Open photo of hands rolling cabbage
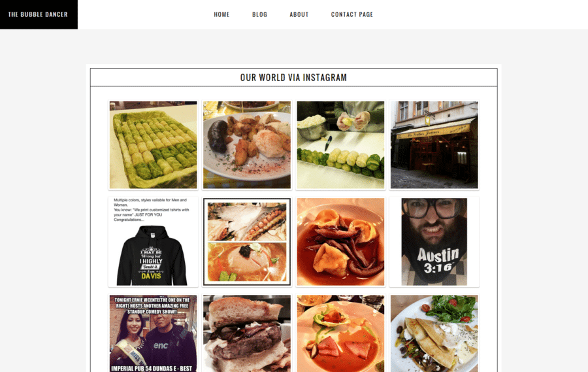588x372 pixels. point(340,145)
